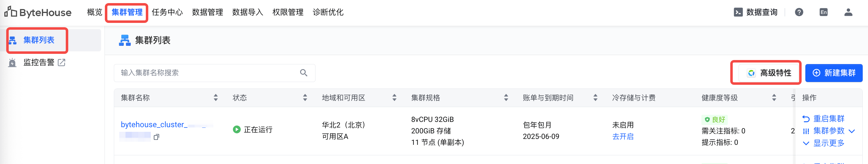Image resolution: width=868 pixels, height=164 pixels.
Task: Click 去开启 cold storage link
Action: click(623, 137)
